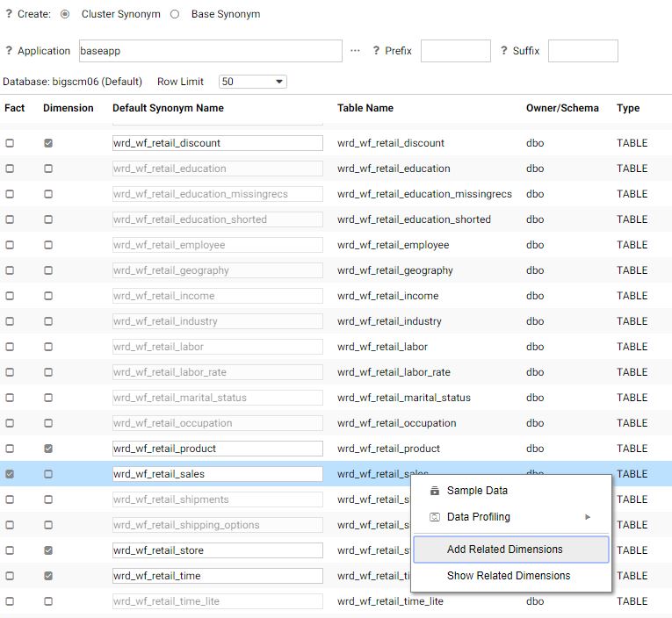Click the wrd_wf_retail_store synonym name field
672x618 pixels.
[x=217, y=551]
